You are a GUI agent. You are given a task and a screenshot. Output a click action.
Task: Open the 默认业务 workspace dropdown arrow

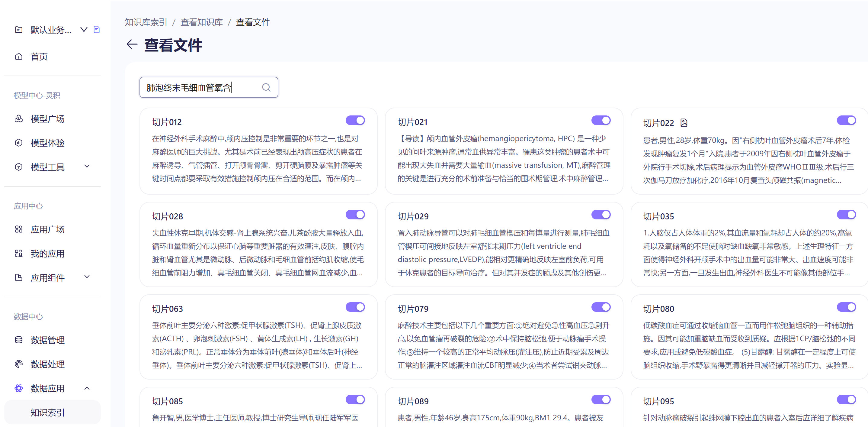pos(84,30)
